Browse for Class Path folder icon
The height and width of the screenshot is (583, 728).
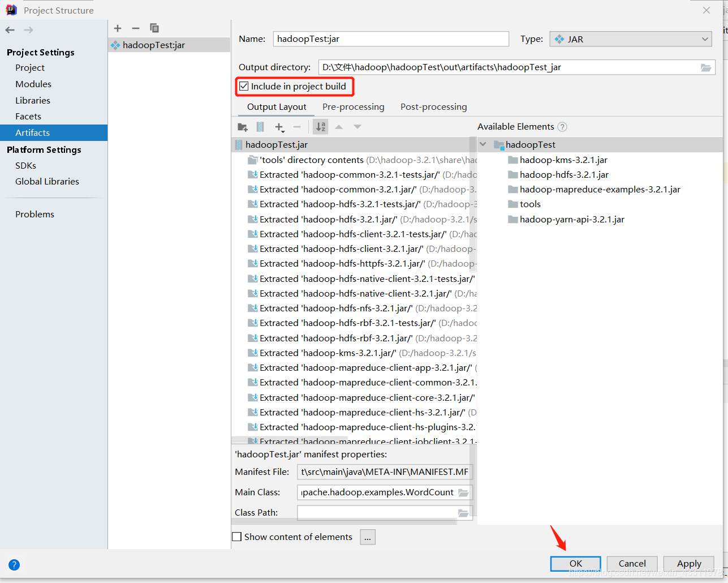point(463,513)
